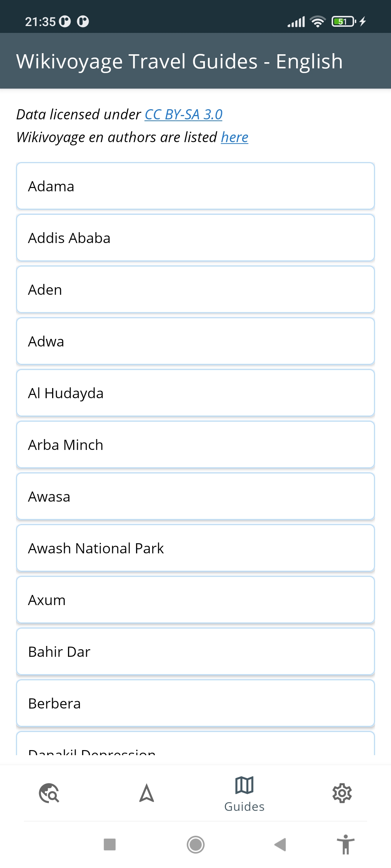Image resolution: width=391 pixels, height=868 pixels.
Task: Open the Awash National Park guide
Action: (x=195, y=548)
